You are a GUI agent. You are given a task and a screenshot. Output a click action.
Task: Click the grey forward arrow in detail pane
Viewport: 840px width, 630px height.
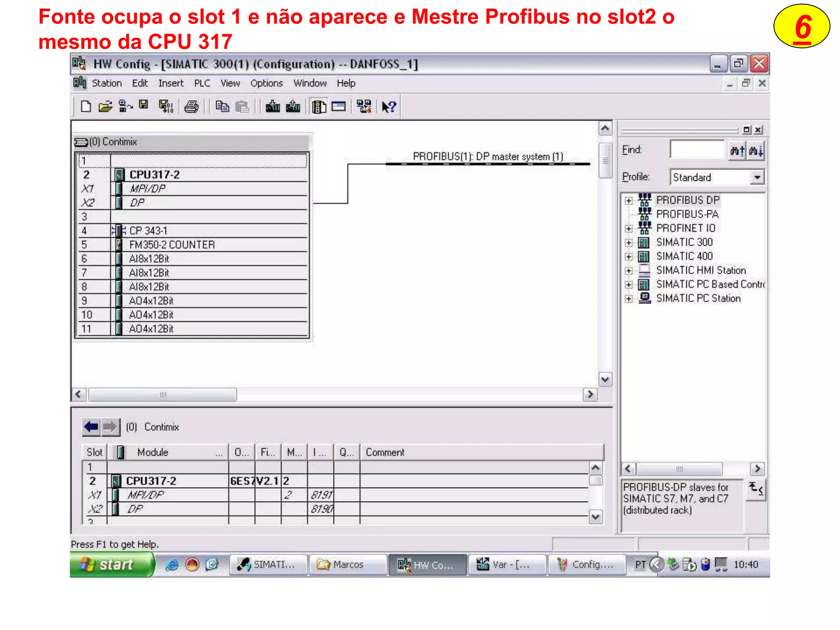click(x=110, y=427)
